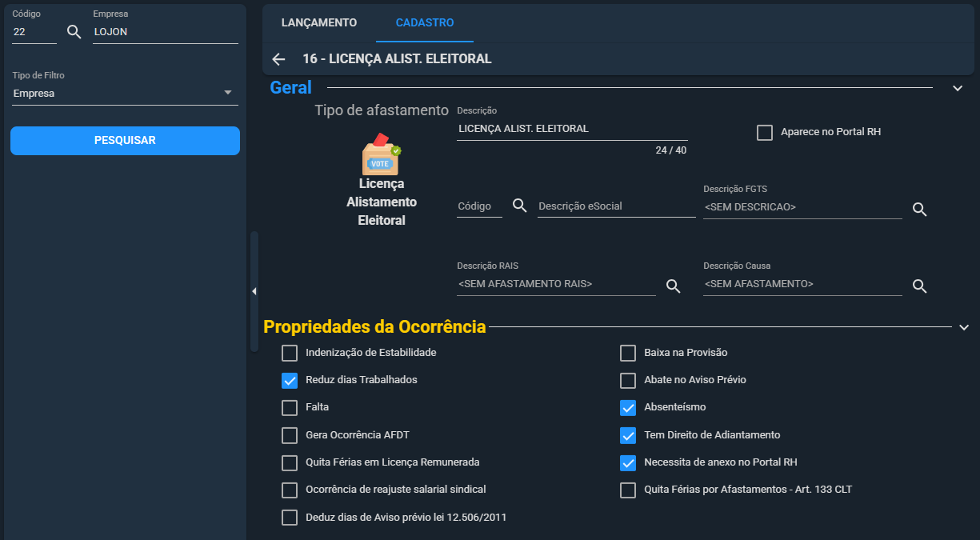Open Descrição Causa search lookup
Image resolution: width=980 pixels, height=540 pixels.
(920, 286)
